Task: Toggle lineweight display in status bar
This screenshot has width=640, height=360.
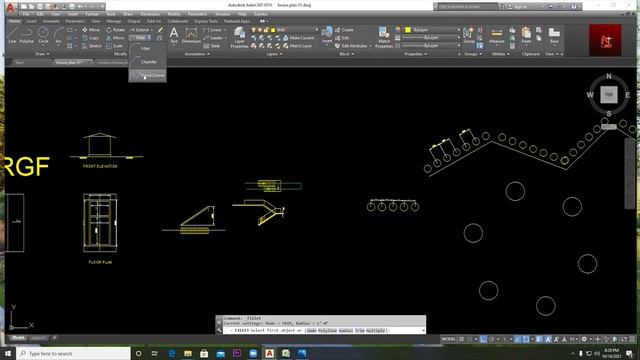Action: pyautogui.click(x=539, y=339)
